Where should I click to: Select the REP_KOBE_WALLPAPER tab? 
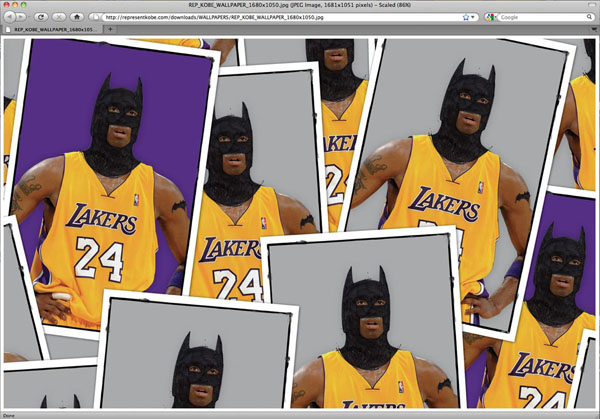[52, 29]
